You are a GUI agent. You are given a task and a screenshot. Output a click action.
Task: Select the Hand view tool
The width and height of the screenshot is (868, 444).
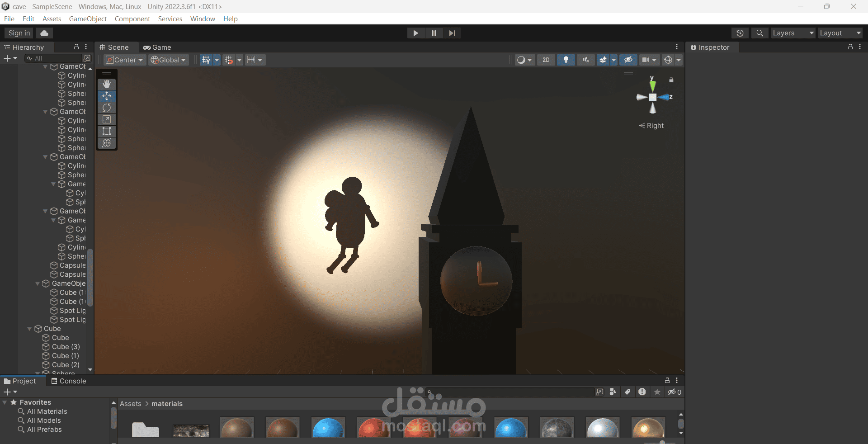coord(107,84)
